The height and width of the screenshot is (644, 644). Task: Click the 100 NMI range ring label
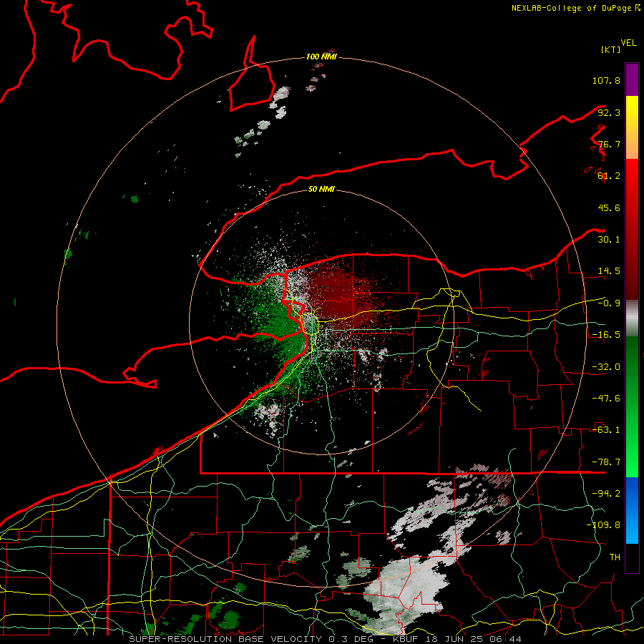[x=321, y=57]
